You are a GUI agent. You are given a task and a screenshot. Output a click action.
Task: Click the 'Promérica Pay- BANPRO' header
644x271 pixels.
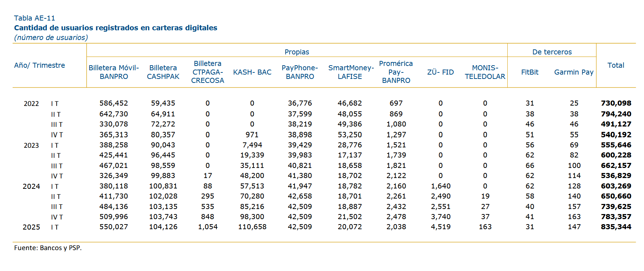[396, 72]
